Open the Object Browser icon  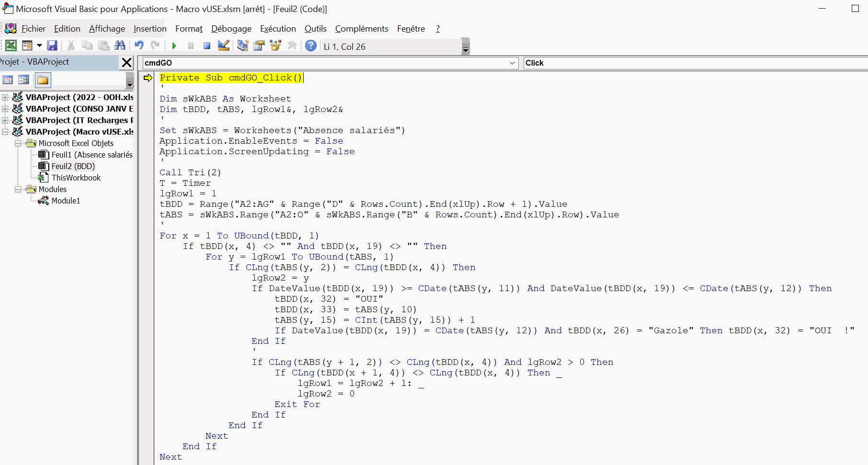[275, 45]
